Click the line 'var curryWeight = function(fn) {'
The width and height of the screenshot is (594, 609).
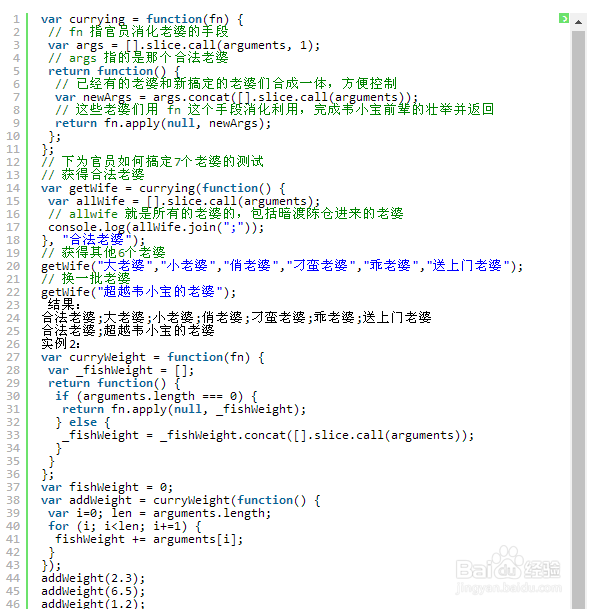point(153,357)
